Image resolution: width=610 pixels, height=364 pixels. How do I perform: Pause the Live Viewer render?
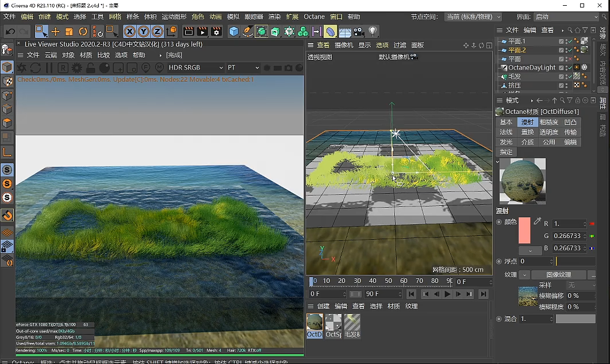point(49,68)
